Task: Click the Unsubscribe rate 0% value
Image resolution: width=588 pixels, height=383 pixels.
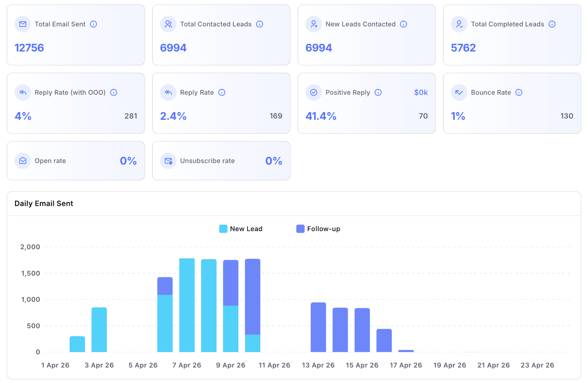Action: [274, 161]
